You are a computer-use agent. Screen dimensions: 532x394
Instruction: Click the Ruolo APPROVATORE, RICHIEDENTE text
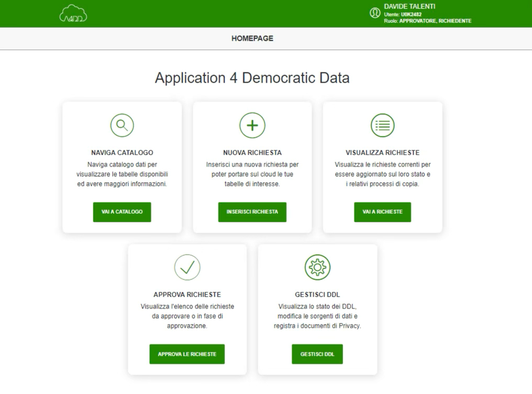click(x=427, y=21)
